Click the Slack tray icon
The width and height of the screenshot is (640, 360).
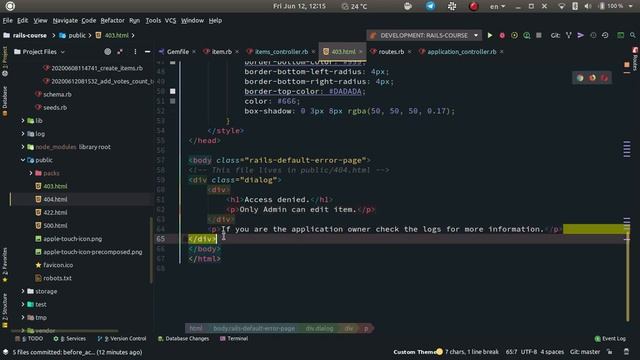click(x=452, y=6)
